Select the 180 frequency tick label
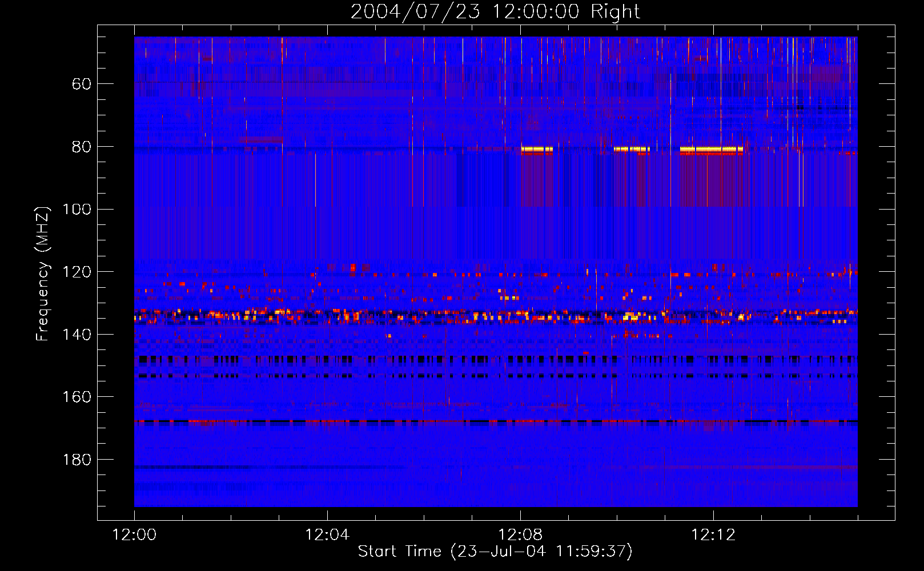 [77, 460]
